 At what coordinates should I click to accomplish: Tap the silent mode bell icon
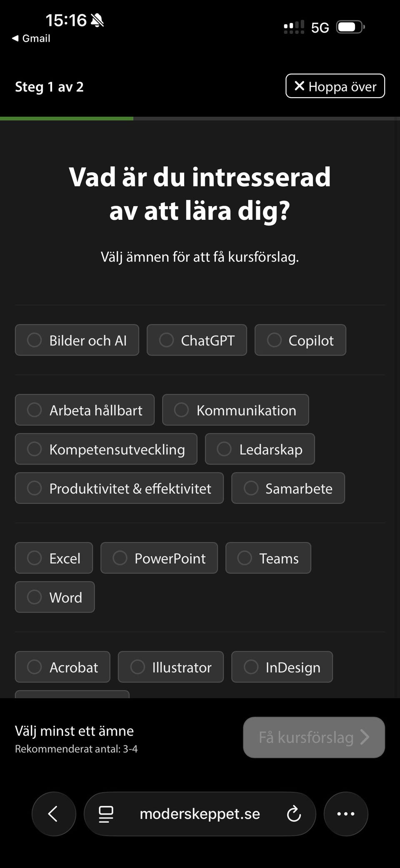97,20
